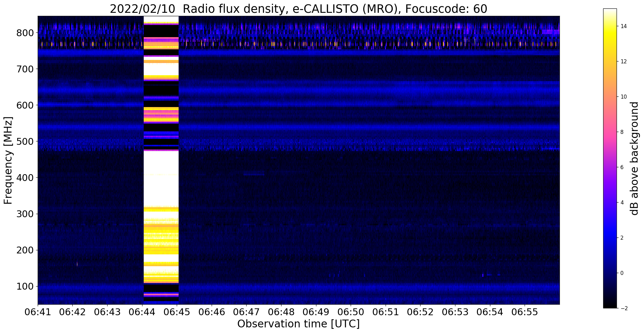Click the 0 colorbar tick label
This screenshot has width=644, height=333.
[x=622, y=273]
